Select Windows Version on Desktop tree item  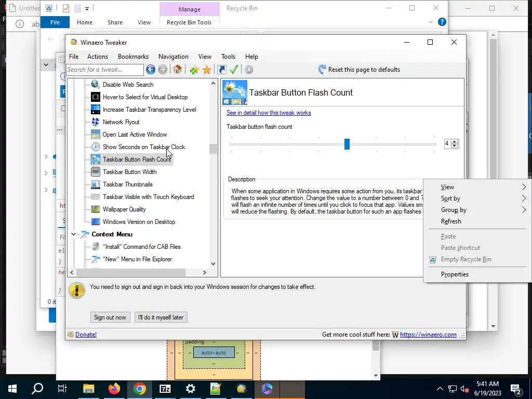coord(139,222)
